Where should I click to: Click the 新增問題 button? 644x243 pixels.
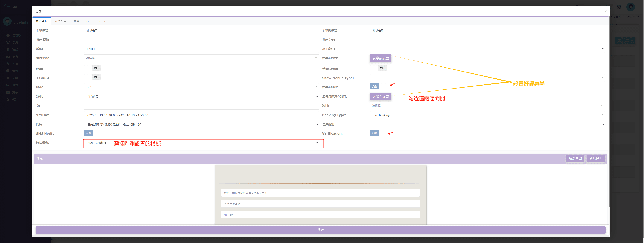(575, 158)
